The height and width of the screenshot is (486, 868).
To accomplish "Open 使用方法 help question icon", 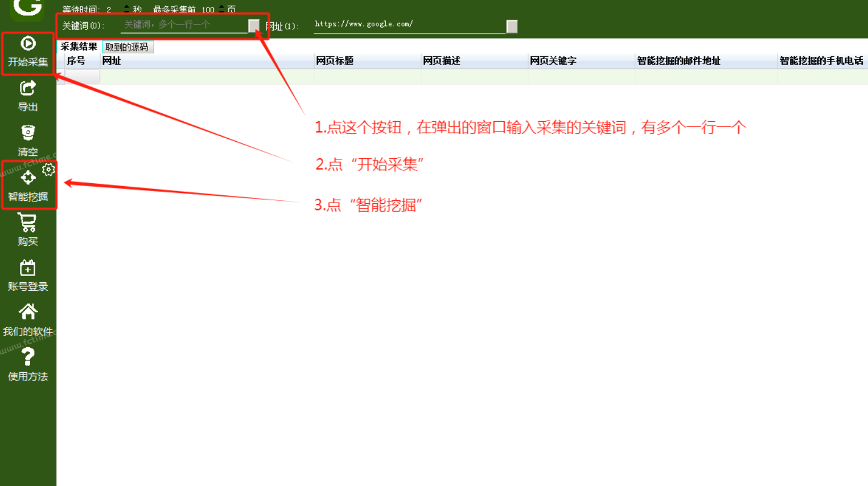I will (28, 357).
